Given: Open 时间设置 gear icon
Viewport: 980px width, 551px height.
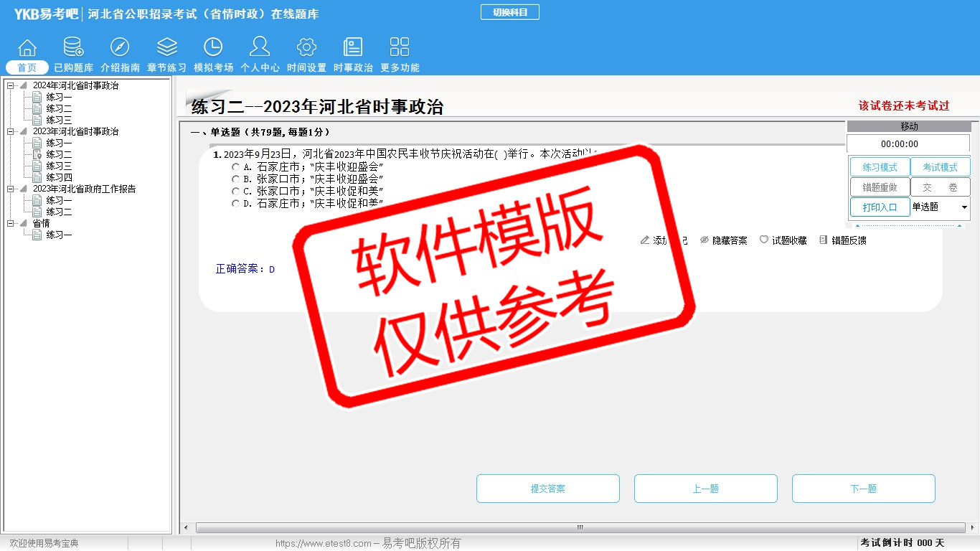Looking at the screenshot, I should click(306, 47).
